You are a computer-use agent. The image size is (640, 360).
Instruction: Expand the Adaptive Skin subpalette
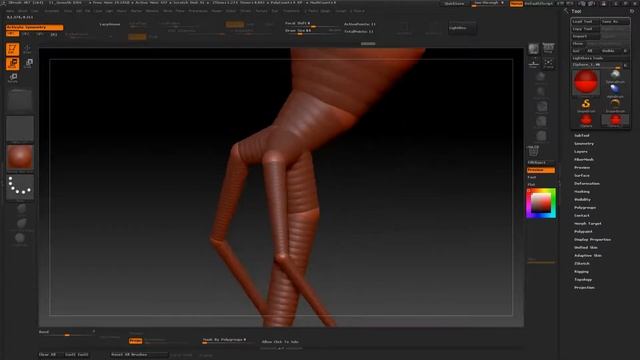[588, 256]
